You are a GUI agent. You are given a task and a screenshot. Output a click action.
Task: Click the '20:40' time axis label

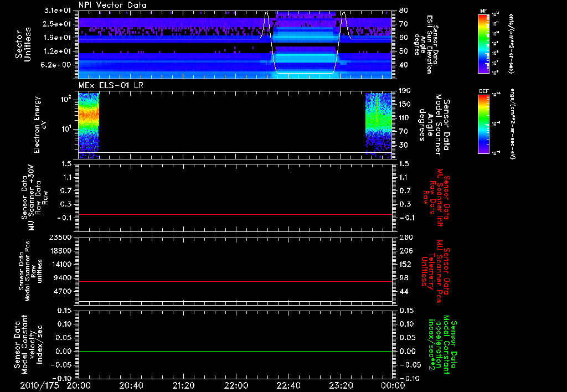click(x=131, y=385)
